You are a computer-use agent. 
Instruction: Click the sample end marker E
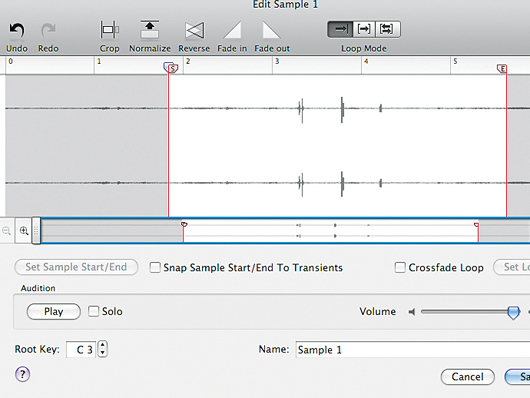(502, 69)
